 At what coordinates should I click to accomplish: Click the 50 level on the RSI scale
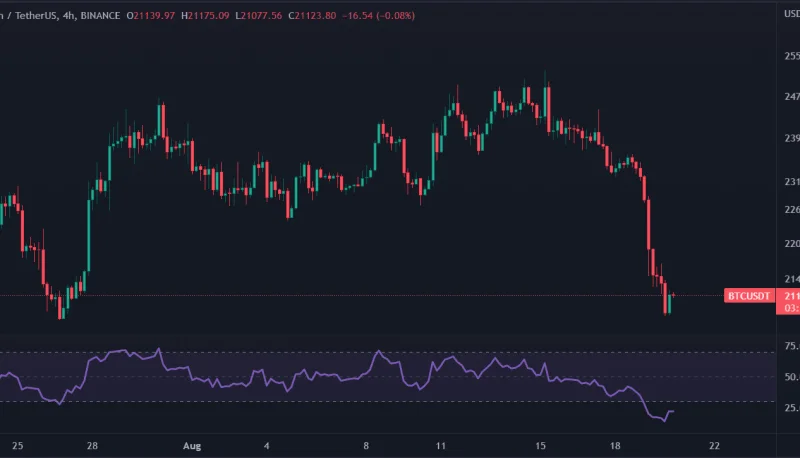[x=791, y=377]
